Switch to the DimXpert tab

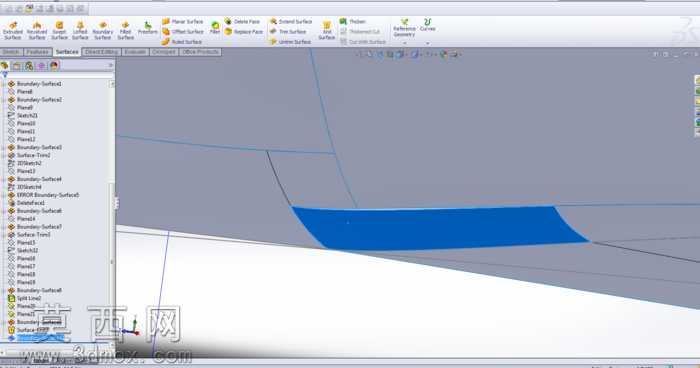tap(163, 52)
